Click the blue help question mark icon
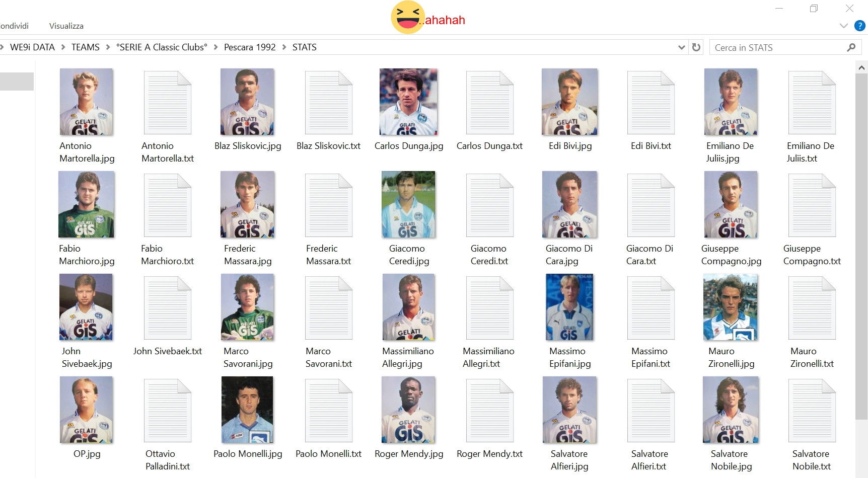Viewport: 868px width, 478px height. pos(859,26)
